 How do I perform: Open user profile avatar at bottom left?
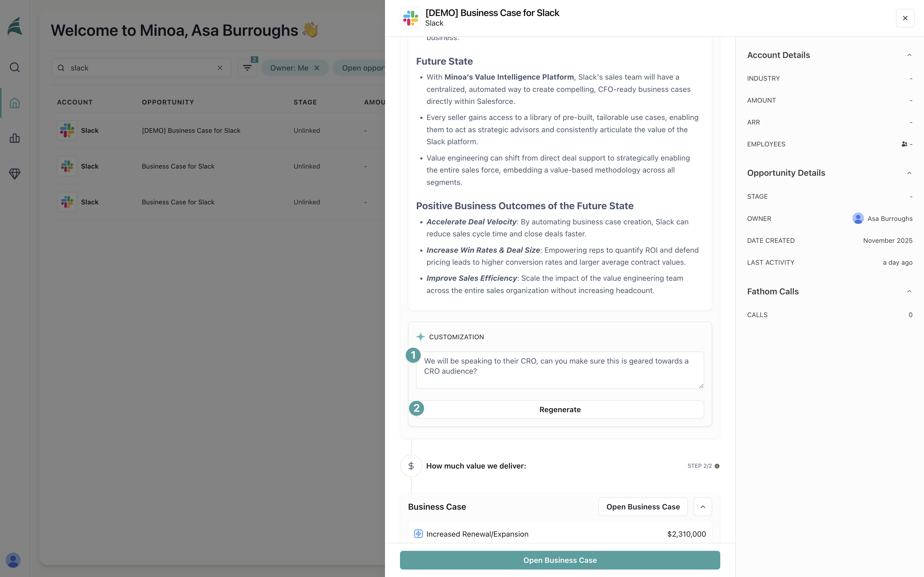[x=13, y=560]
